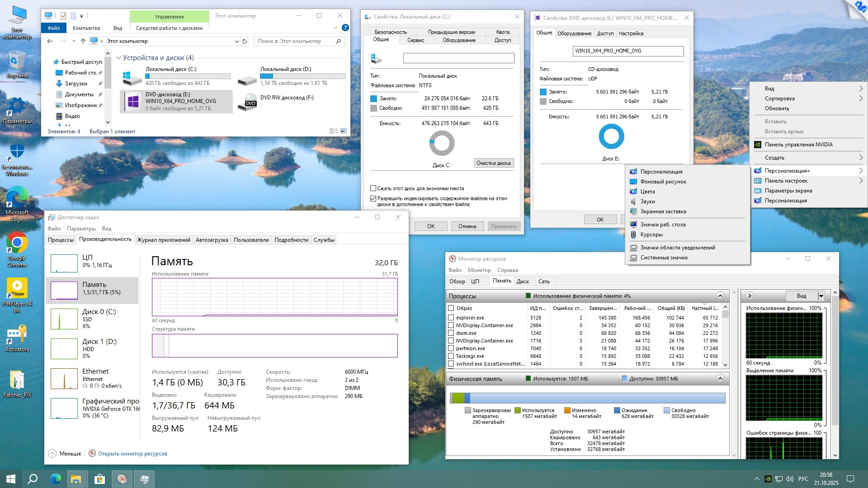Screen dimensions: 868x488
Task: Click the refresh button in Explorer address bar
Action: point(245,41)
